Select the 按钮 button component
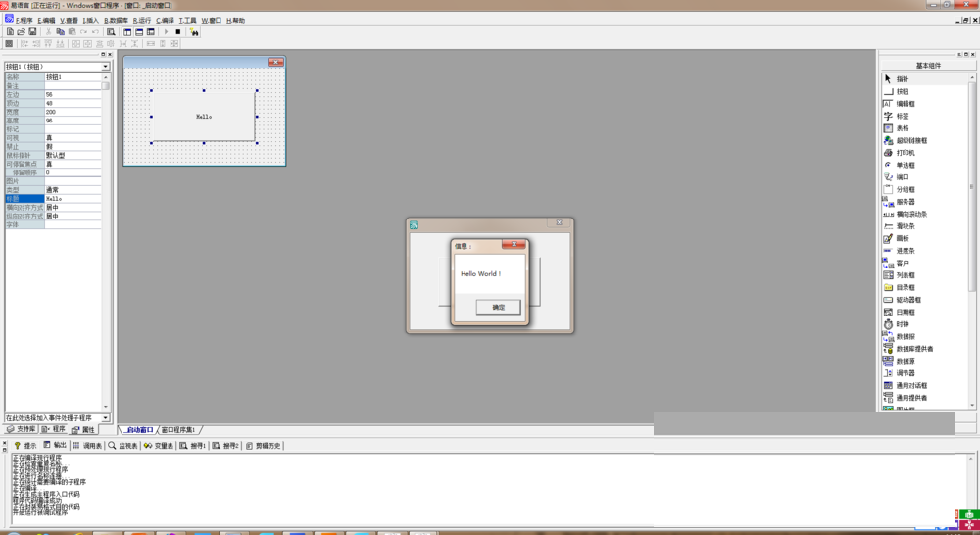980x535 pixels. tap(926, 91)
